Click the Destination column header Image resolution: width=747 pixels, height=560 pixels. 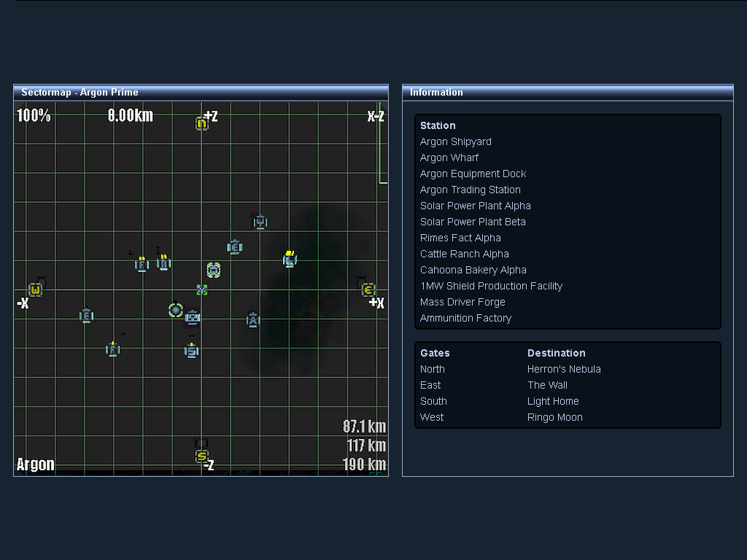556,353
